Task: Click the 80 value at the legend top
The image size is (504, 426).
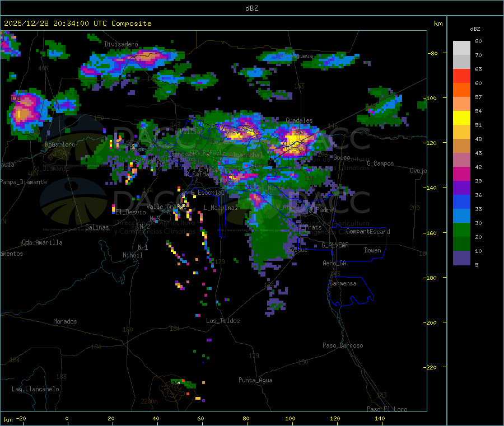Action: tap(478, 41)
